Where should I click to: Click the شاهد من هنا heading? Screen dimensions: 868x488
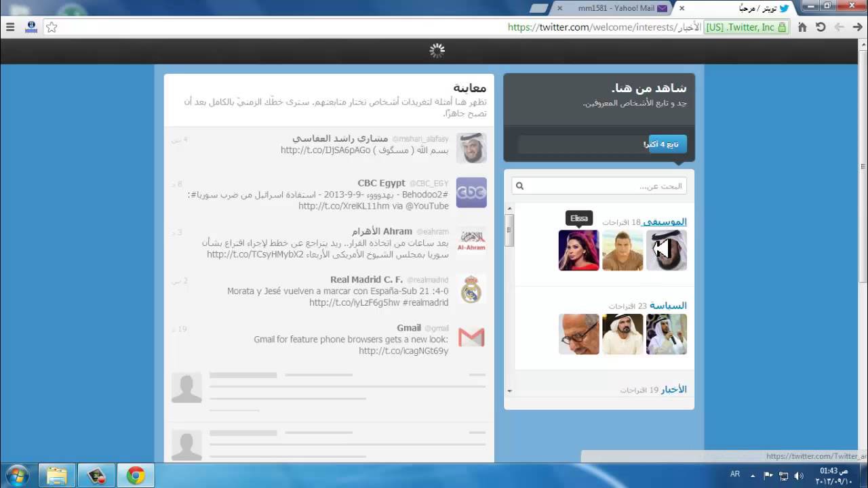pos(649,88)
